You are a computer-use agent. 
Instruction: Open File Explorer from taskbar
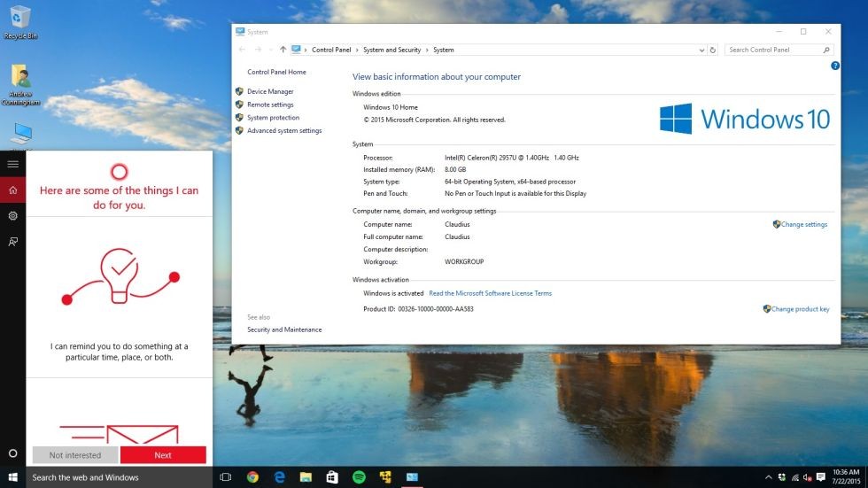(x=306, y=477)
